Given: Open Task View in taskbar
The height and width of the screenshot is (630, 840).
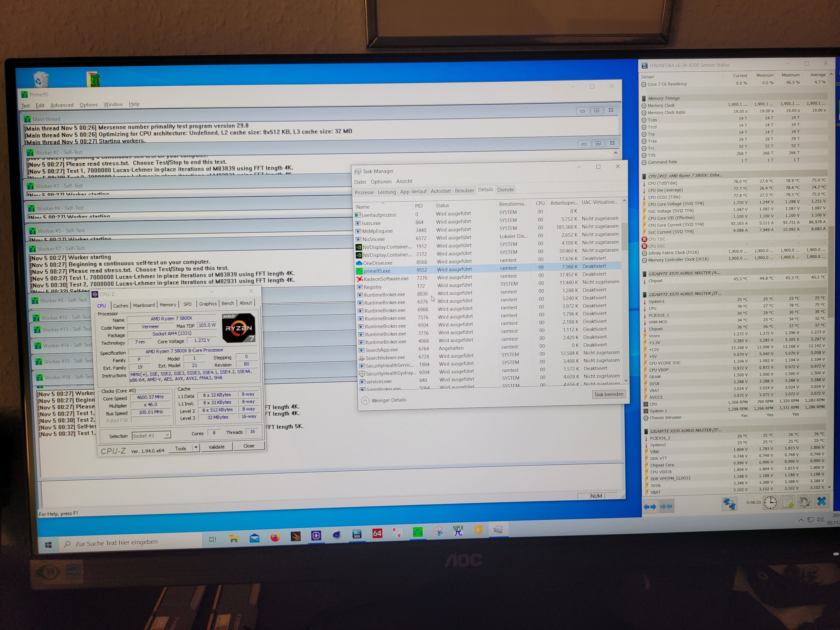Looking at the screenshot, I should click(x=213, y=539).
